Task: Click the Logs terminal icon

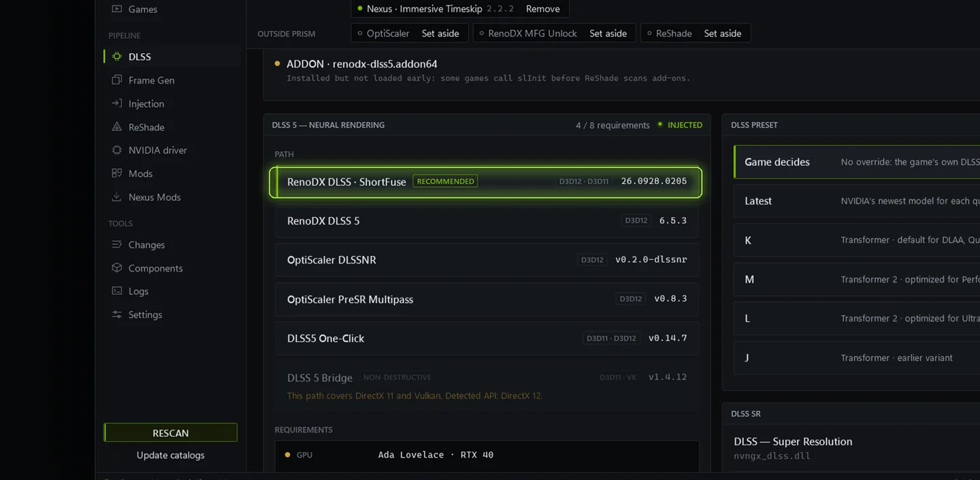Action: point(116,291)
